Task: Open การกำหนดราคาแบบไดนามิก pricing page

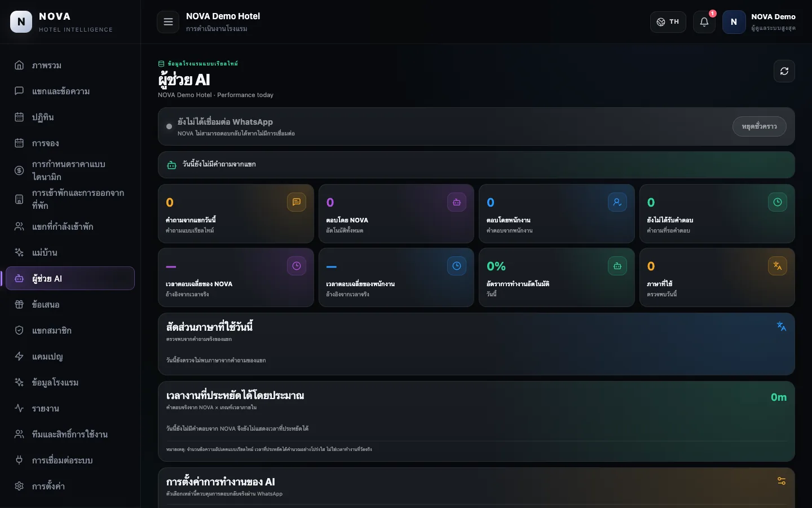Action: point(70,170)
